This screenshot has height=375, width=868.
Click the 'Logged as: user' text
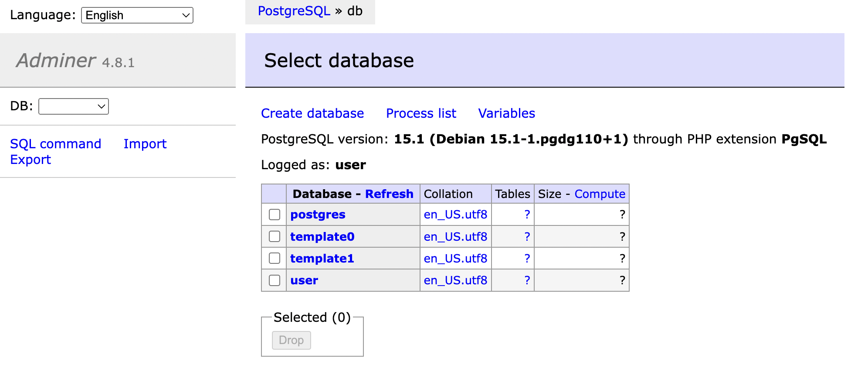click(313, 165)
